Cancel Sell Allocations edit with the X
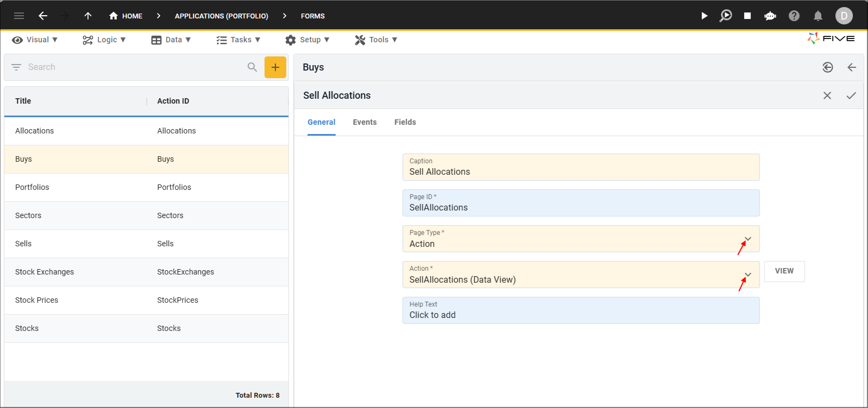The height and width of the screenshot is (408, 868). pyautogui.click(x=827, y=95)
